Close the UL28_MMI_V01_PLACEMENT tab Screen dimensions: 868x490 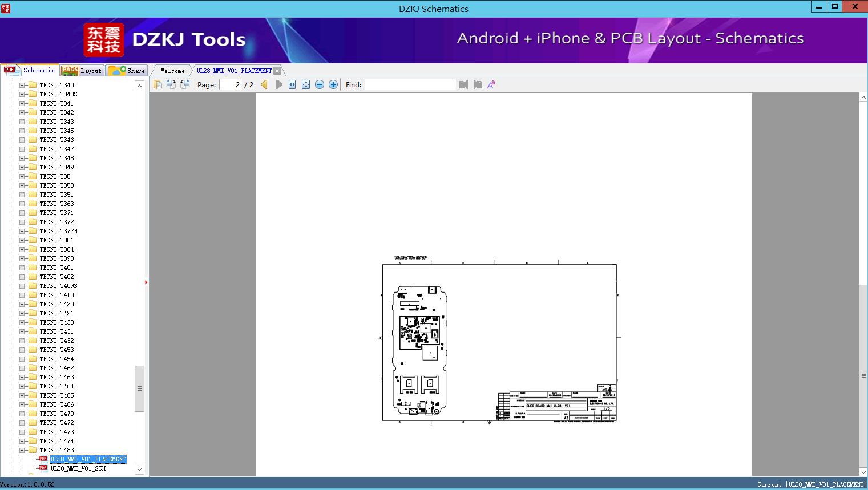[x=277, y=71]
